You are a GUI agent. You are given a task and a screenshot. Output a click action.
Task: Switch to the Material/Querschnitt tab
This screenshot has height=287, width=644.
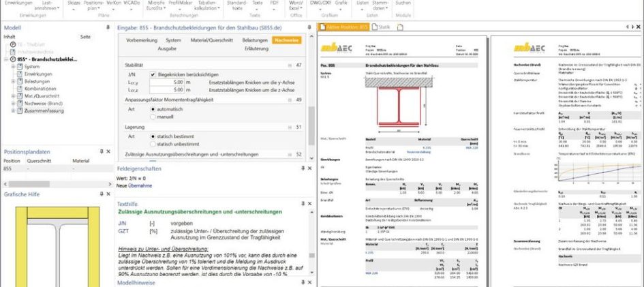coord(211,41)
